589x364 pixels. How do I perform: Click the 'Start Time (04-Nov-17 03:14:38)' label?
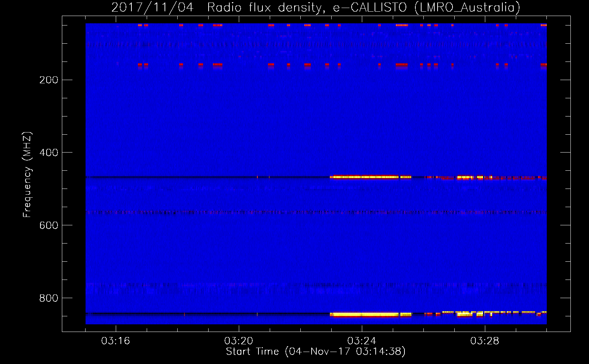pyautogui.click(x=316, y=352)
